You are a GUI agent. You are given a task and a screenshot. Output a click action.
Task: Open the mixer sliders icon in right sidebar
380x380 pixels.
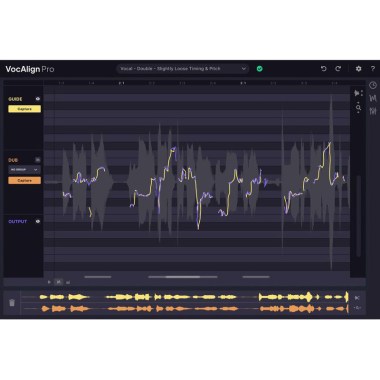[x=373, y=111]
